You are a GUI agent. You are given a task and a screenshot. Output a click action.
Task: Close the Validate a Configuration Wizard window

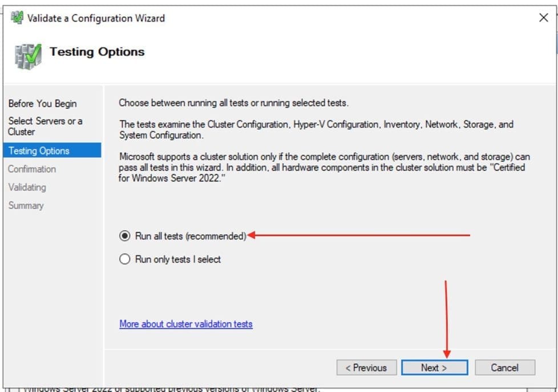543,18
